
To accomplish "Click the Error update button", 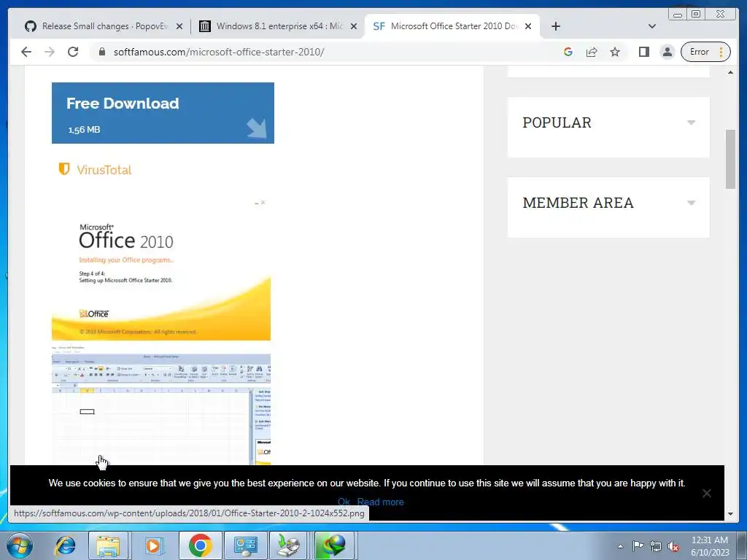I will point(705,52).
